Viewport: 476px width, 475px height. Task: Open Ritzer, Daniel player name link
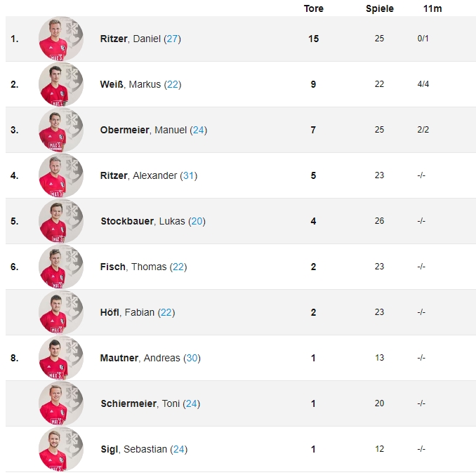point(130,39)
